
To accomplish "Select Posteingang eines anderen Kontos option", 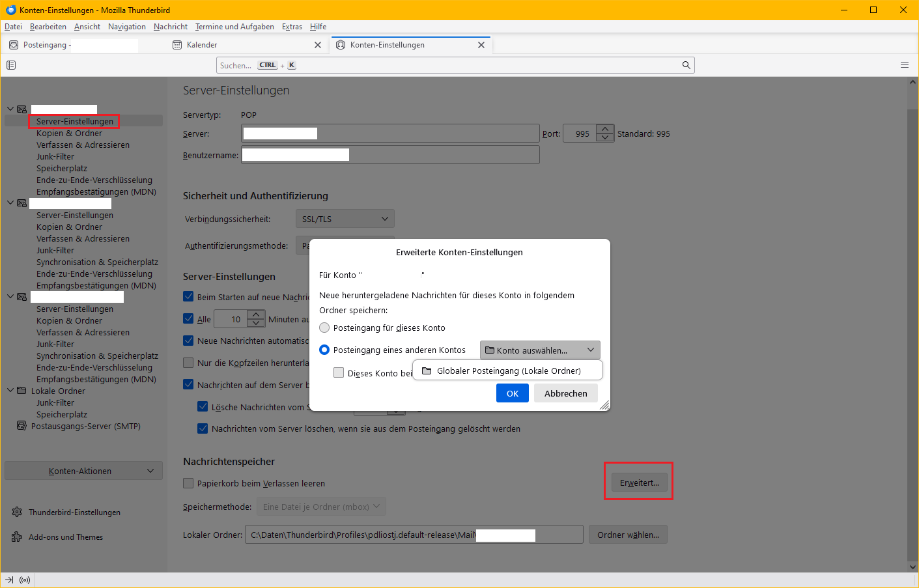I will (x=324, y=350).
